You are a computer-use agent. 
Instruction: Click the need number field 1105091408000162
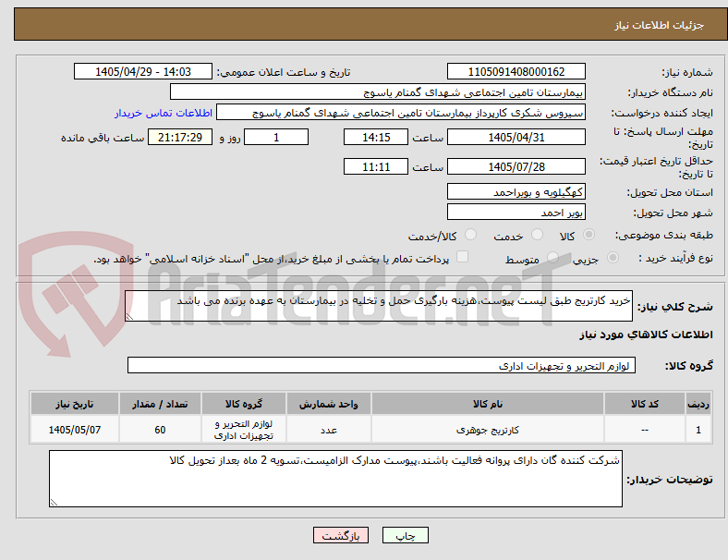pos(516,71)
